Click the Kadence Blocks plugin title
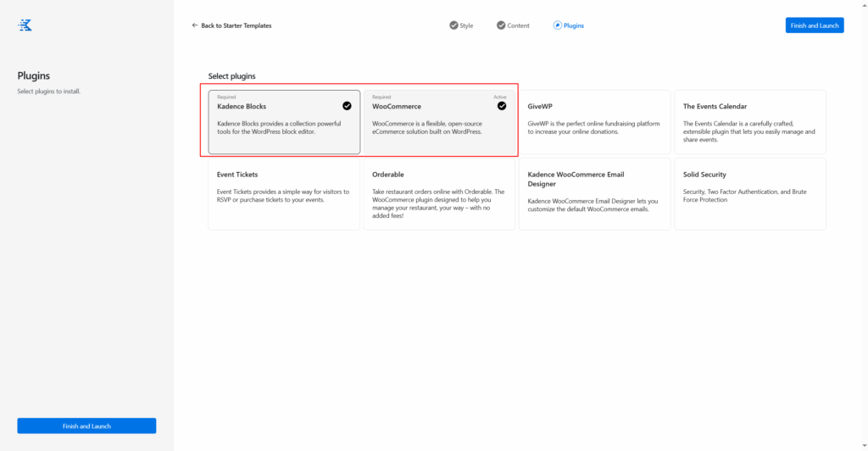Image resolution: width=868 pixels, height=451 pixels. [242, 107]
